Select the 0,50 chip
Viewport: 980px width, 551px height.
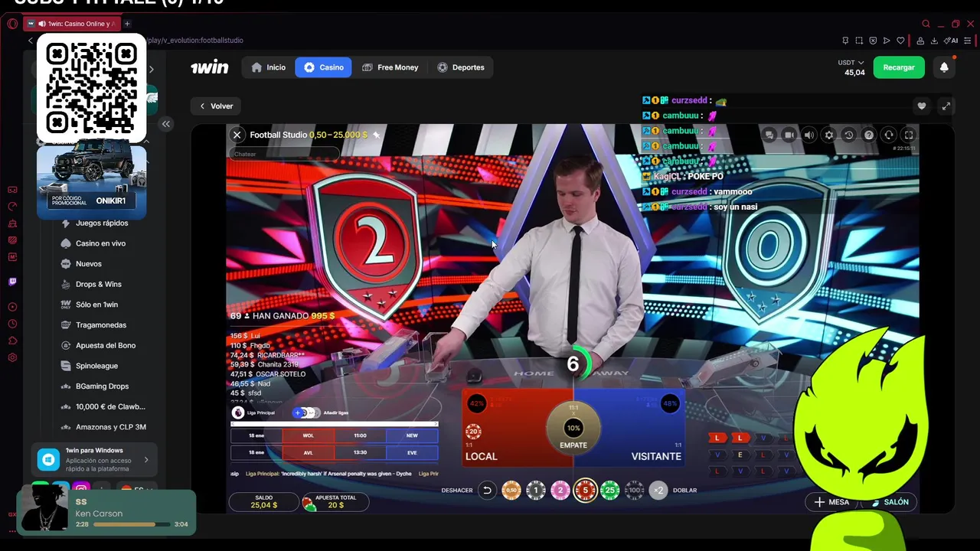511,491
